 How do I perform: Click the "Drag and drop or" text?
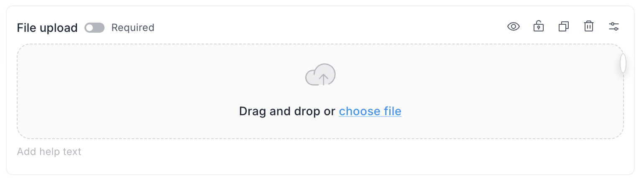(x=287, y=111)
